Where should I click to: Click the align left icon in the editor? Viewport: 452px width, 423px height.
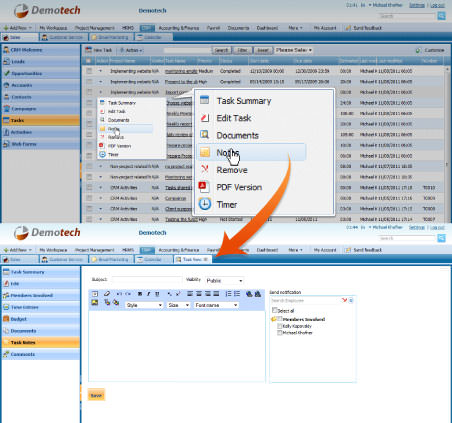(x=190, y=294)
